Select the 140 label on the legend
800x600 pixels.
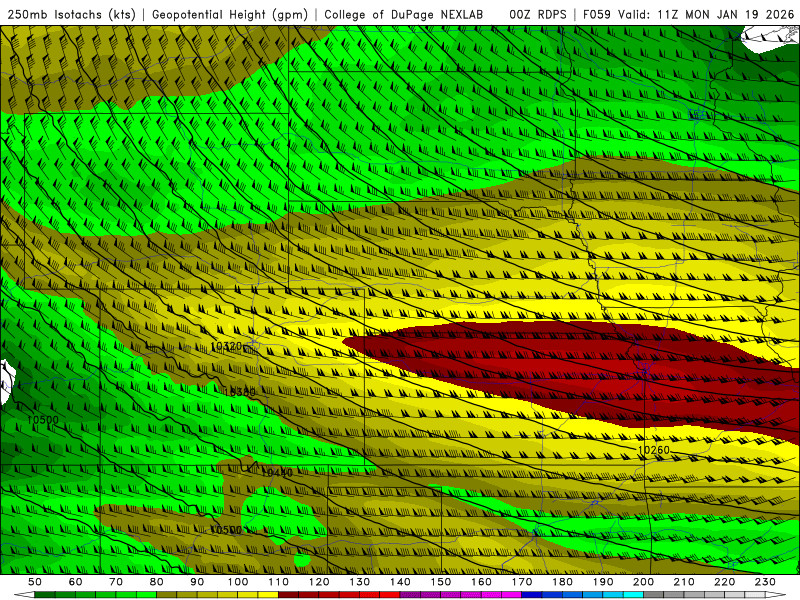pos(400,582)
